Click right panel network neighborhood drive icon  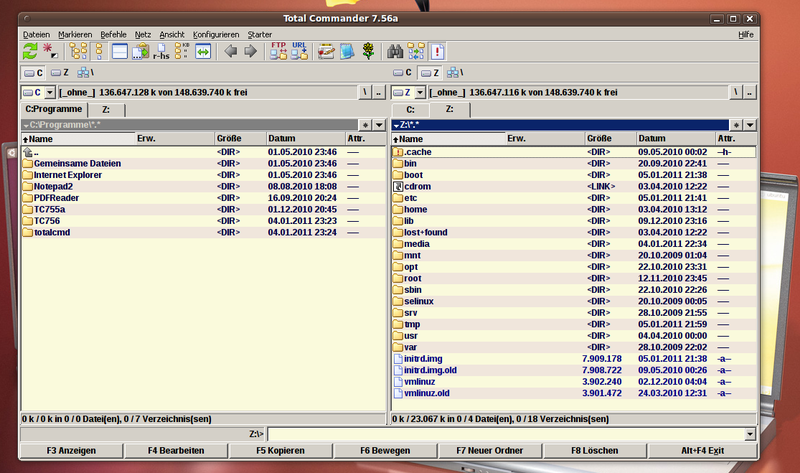(x=455, y=73)
